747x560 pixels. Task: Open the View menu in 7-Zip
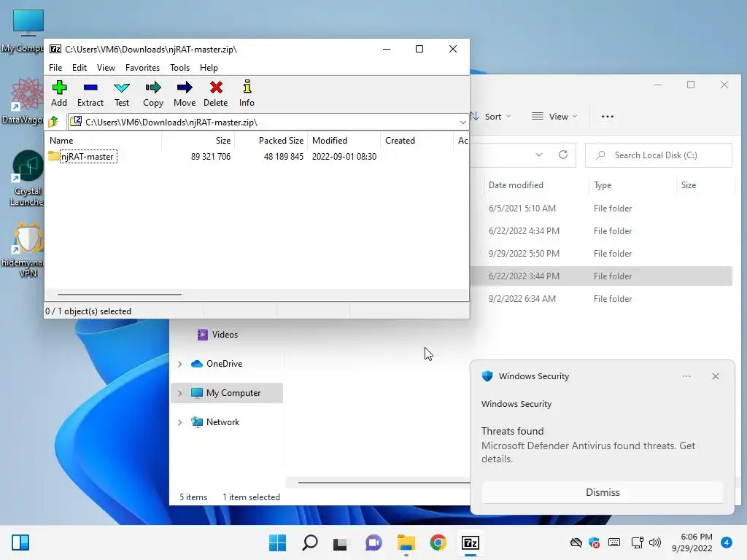click(x=106, y=68)
